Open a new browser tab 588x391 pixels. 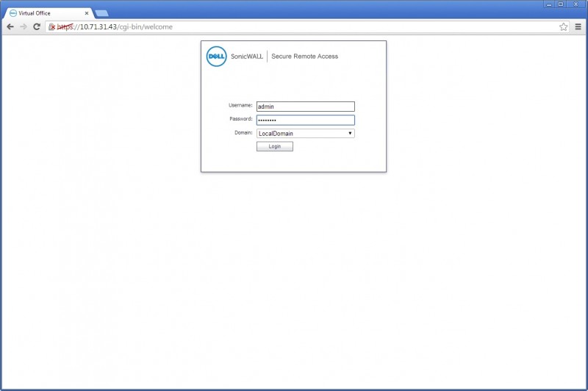[x=101, y=13]
